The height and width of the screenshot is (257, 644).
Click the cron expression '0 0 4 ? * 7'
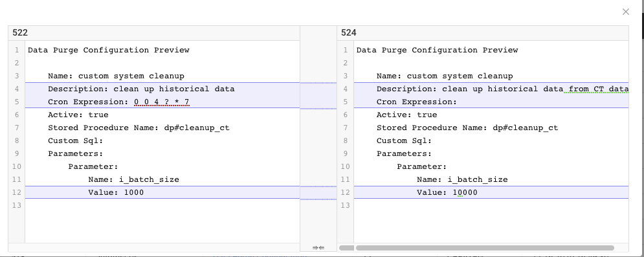162,102
